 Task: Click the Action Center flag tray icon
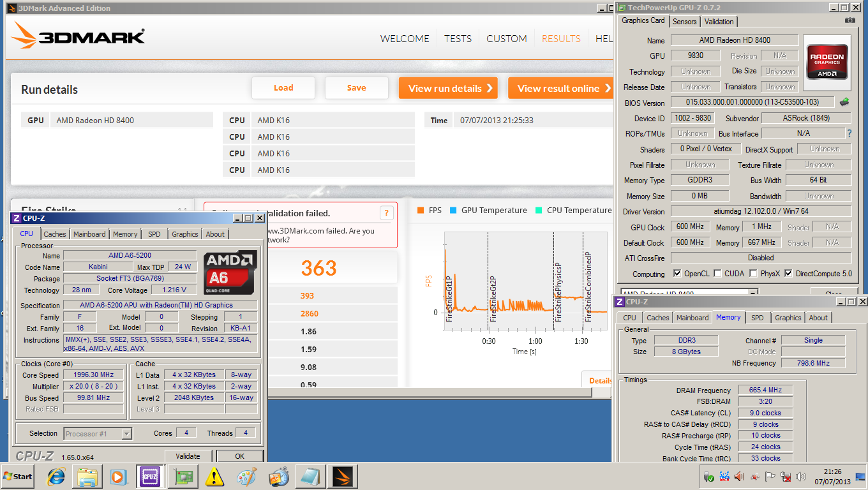(770, 477)
